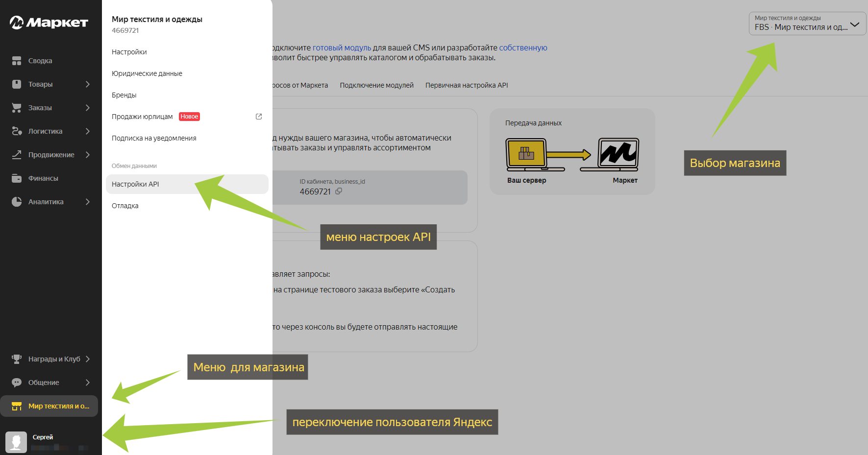Select Настройки API menu item

(x=187, y=184)
